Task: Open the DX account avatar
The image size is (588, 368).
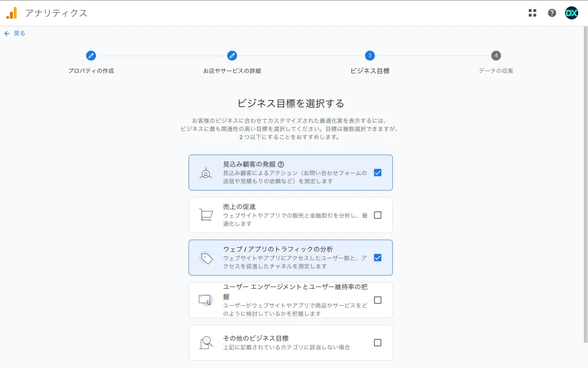Action: click(x=571, y=13)
